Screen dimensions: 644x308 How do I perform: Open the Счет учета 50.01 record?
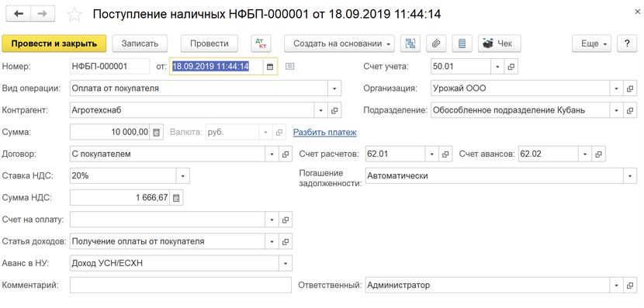tap(511, 66)
